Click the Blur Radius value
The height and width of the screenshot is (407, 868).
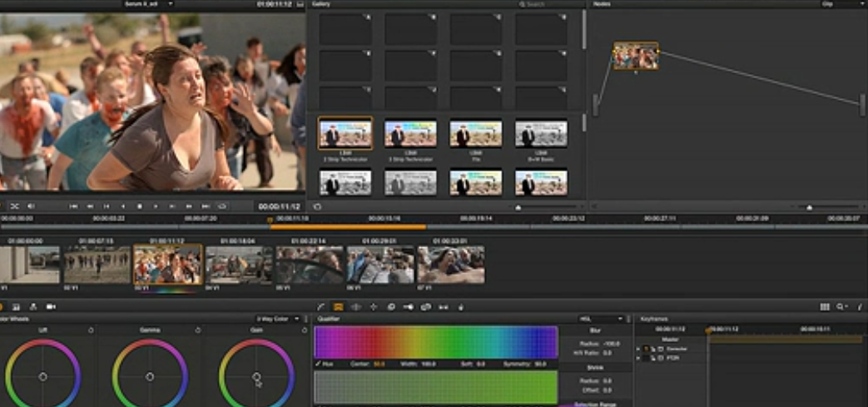click(612, 343)
